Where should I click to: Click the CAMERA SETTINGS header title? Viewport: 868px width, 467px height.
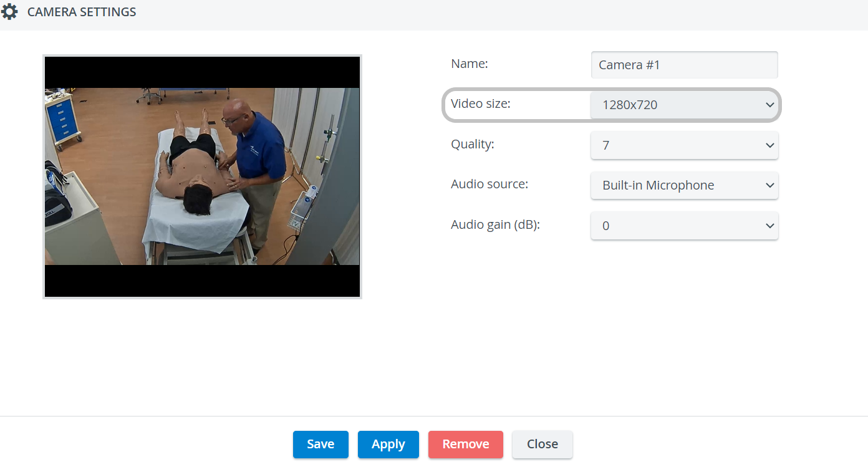tap(82, 12)
